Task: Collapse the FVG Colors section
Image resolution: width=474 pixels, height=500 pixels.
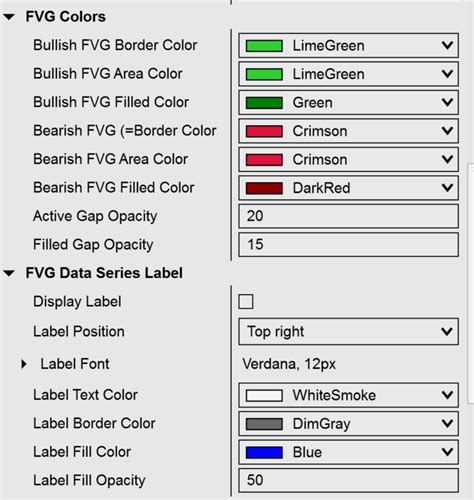Action: coord(9,17)
